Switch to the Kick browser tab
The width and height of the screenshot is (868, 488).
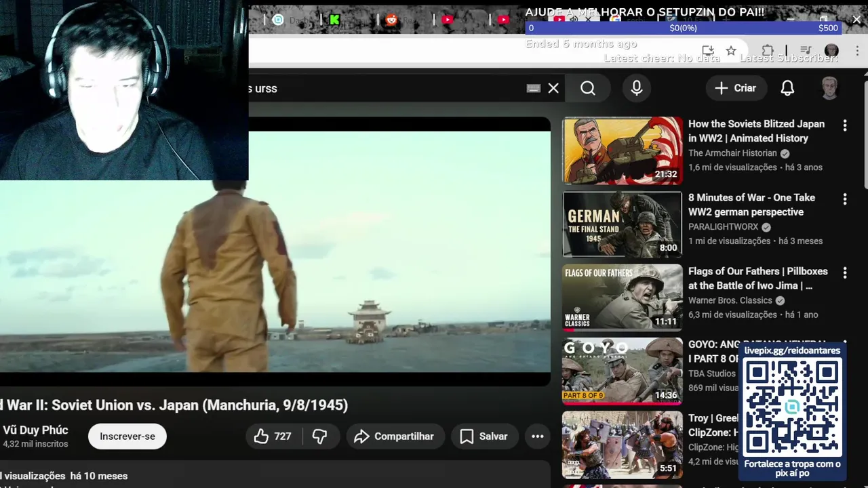[334, 20]
